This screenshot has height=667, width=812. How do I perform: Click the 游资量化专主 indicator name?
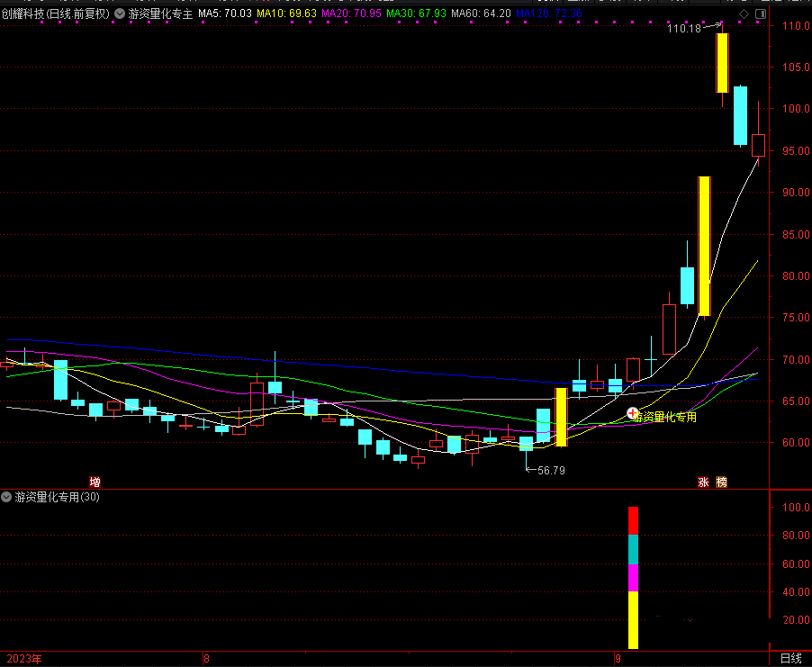pos(160,14)
